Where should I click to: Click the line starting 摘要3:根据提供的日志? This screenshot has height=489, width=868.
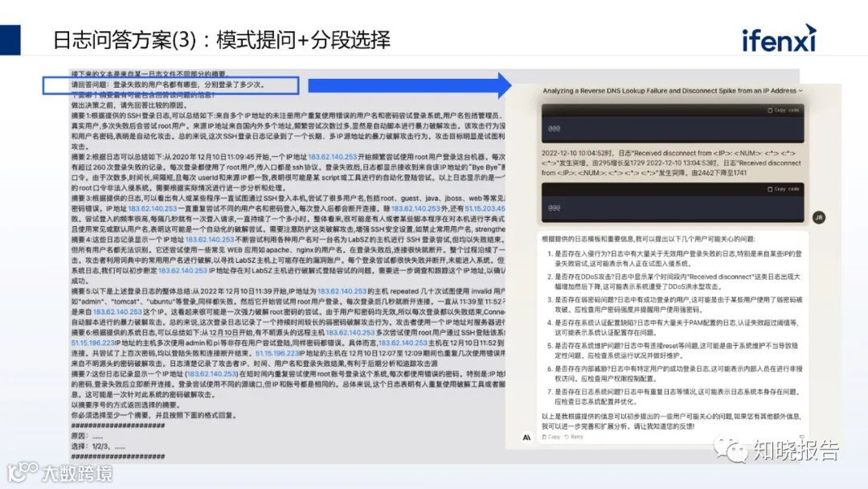[x=288, y=199]
